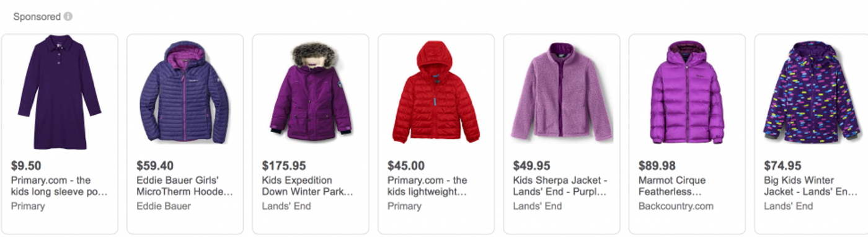Image resolution: width=868 pixels, height=237 pixels.
Task: Select the Backcountry.com seller name
Action: point(676,206)
